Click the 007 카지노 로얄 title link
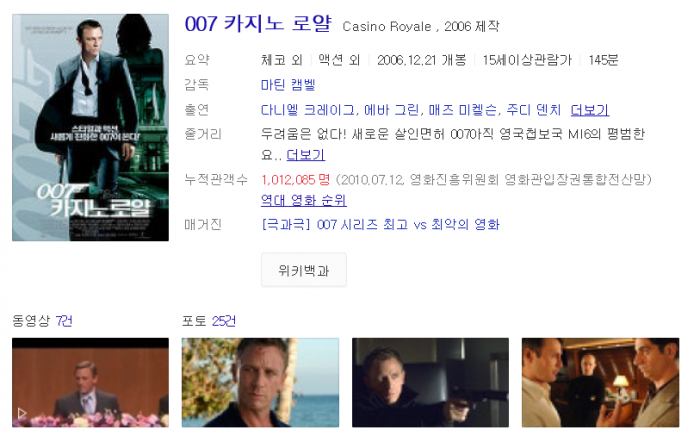This screenshot has height=436, width=700. (x=258, y=24)
